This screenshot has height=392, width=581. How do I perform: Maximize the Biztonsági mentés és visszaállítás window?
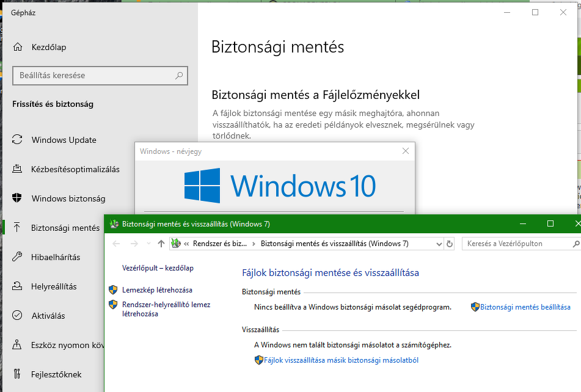[x=550, y=223]
